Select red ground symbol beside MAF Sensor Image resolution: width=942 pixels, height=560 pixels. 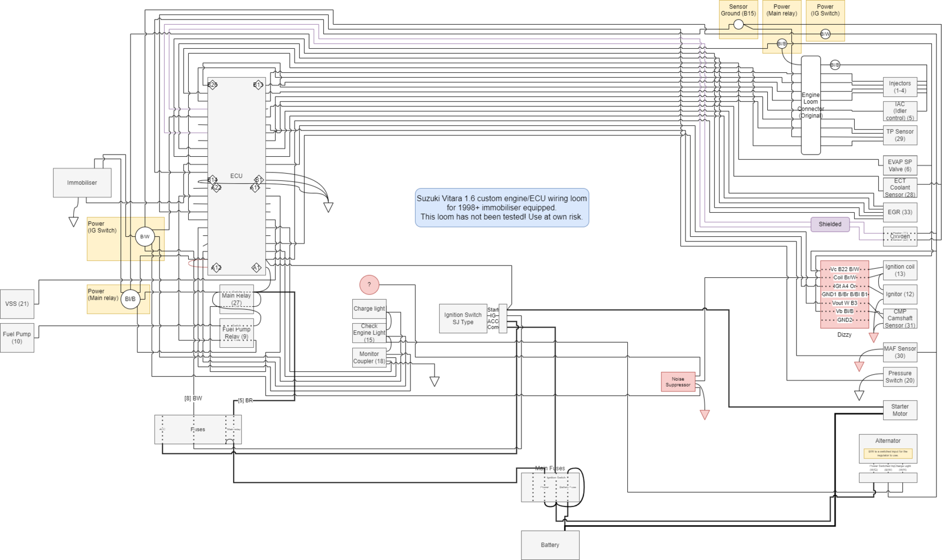(x=859, y=367)
